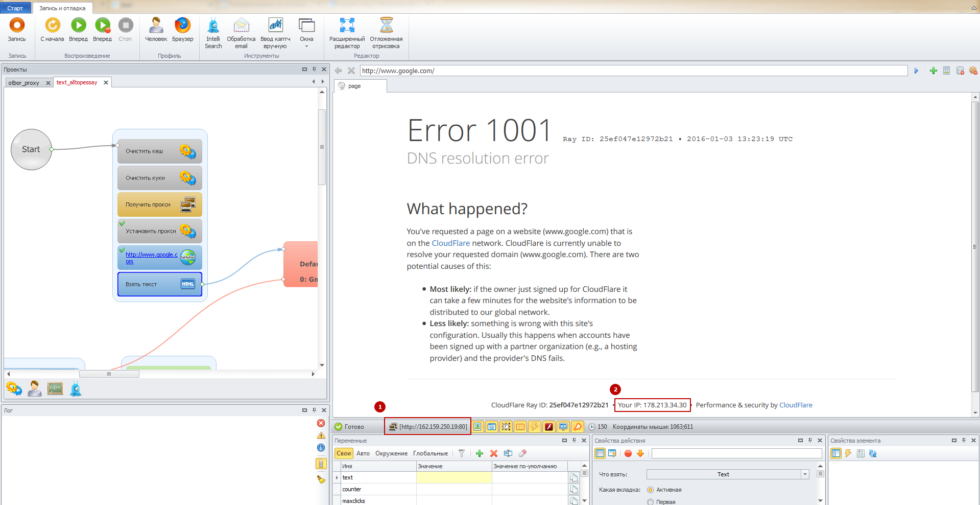Clear the log with broom icon
The width and height of the screenshot is (980, 505).
click(321, 479)
